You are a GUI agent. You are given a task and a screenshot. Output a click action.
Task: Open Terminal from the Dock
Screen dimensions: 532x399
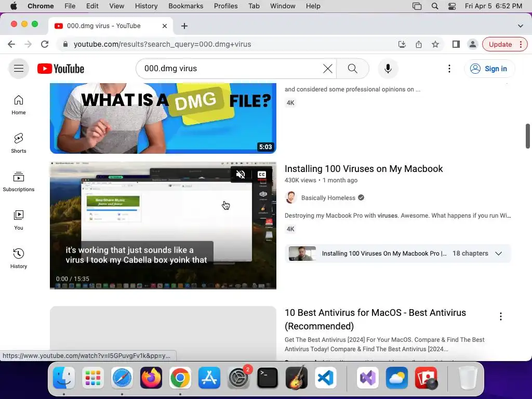(268, 378)
